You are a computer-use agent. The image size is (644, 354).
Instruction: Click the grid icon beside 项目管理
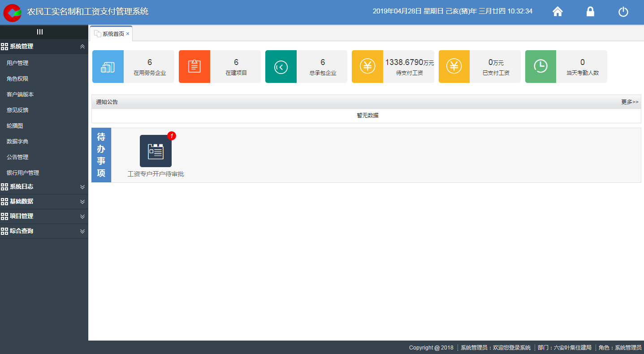(4, 216)
